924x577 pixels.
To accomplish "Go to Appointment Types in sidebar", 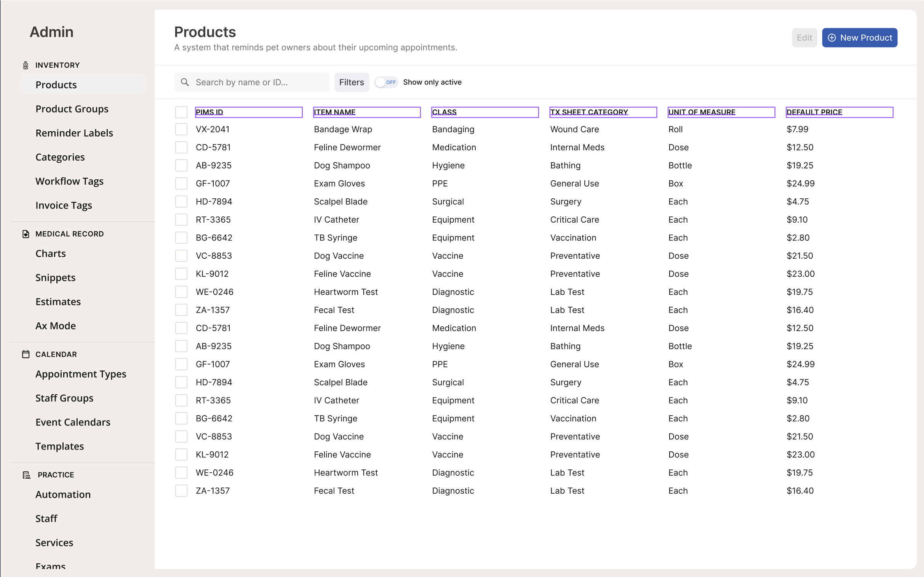I will point(81,374).
